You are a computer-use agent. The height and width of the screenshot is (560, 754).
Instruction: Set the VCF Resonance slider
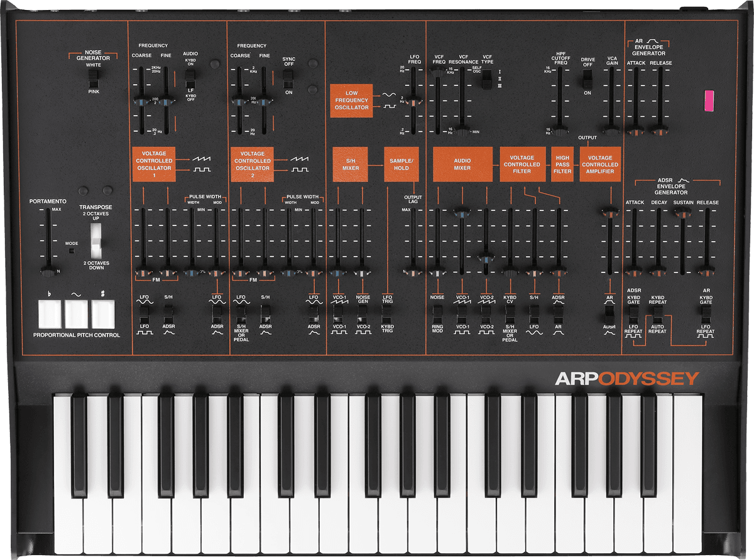coord(462,100)
